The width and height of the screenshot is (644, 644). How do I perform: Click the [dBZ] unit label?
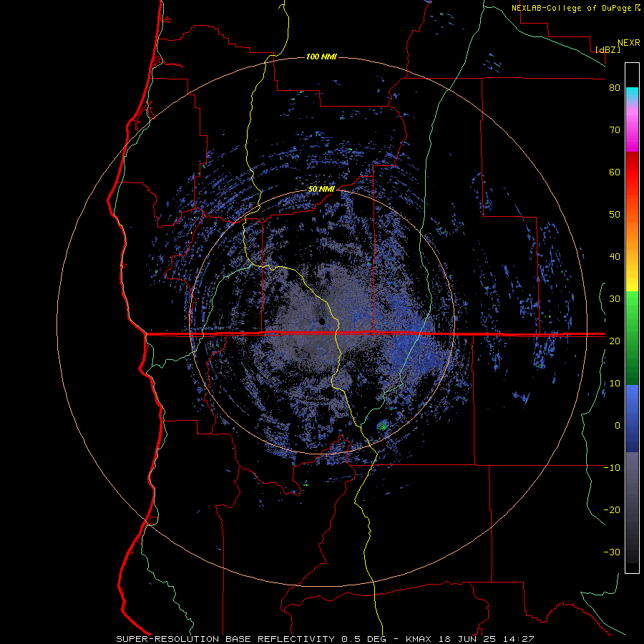[x=608, y=50]
